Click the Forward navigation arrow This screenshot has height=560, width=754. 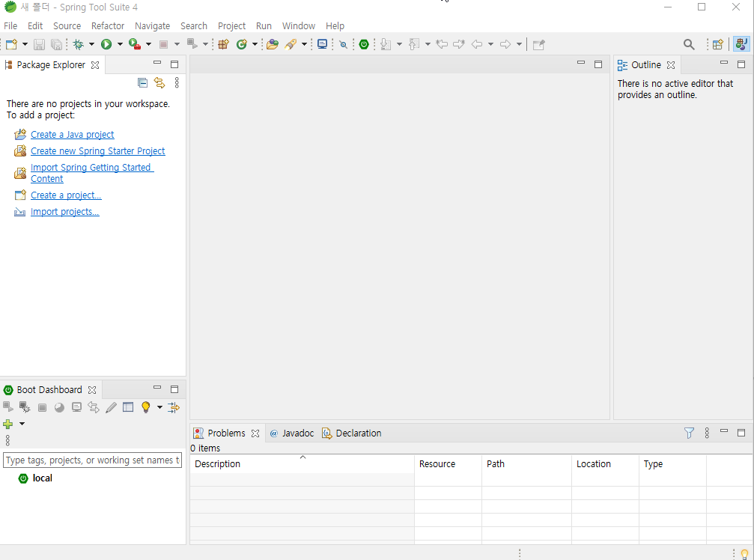tap(505, 45)
